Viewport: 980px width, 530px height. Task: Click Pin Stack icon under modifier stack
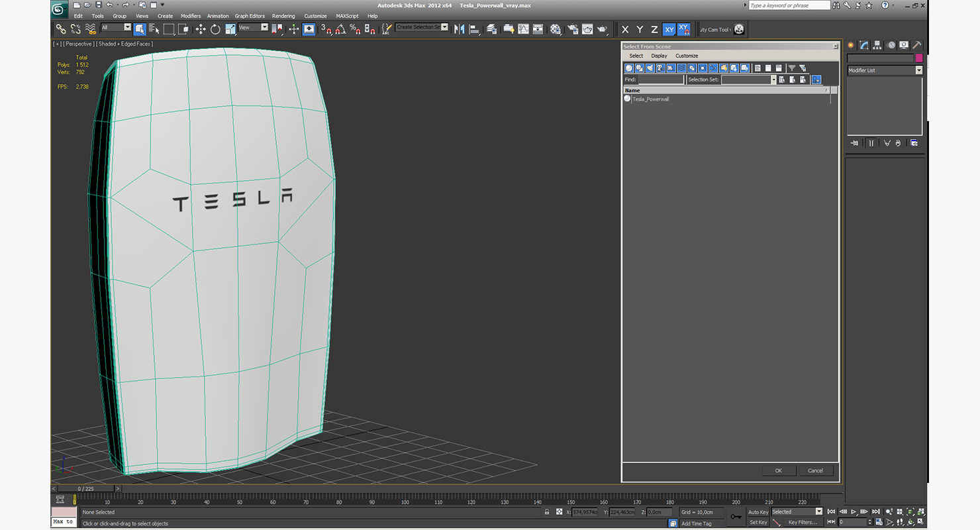[854, 143]
